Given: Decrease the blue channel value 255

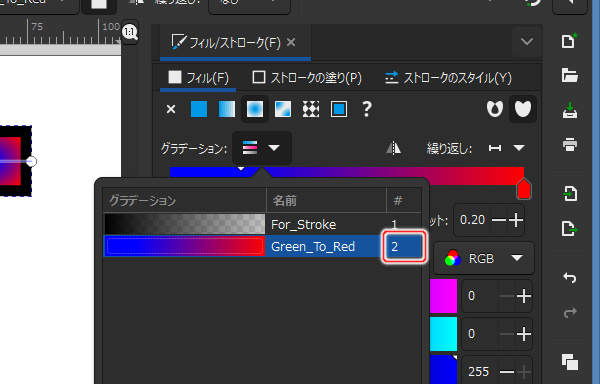Looking at the screenshot, I should click(507, 372).
